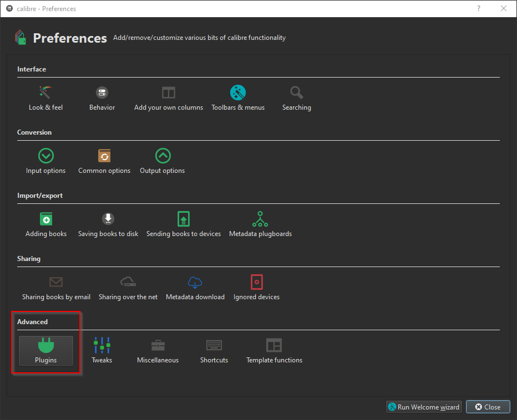The height and width of the screenshot is (420, 517).
Task: Open Metadata plugboards settings
Action: point(260,224)
